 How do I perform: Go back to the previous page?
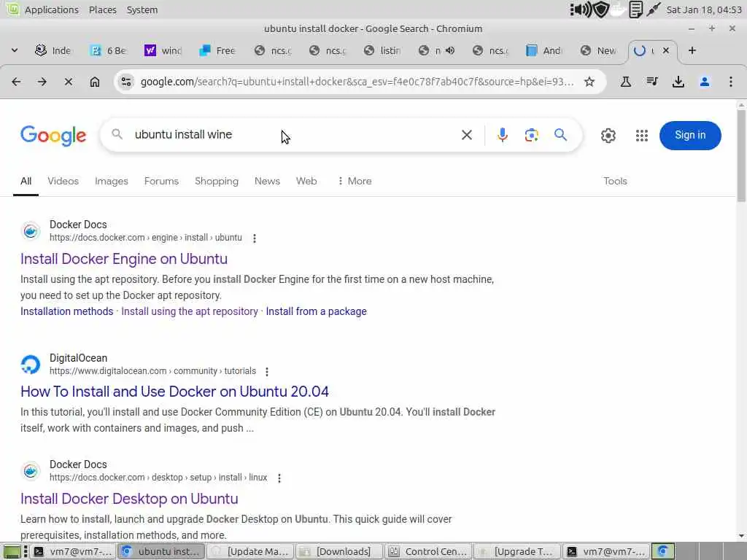click(x=16, y=82)
